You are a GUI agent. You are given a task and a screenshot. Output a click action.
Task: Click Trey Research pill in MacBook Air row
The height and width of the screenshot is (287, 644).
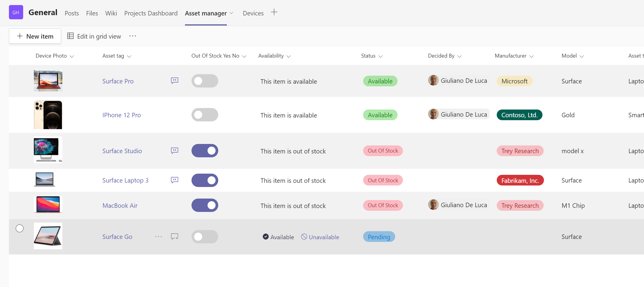[520, 205]
